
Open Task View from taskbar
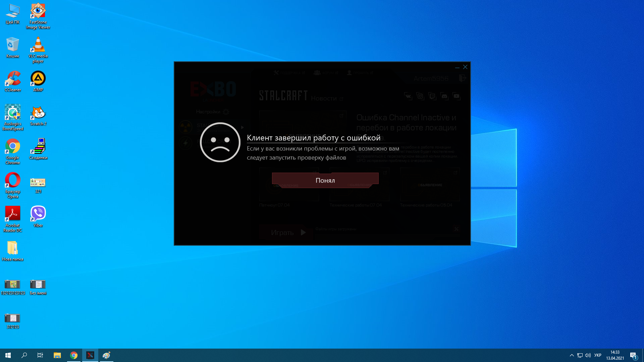pyautogui.click(x=40, y=355)
